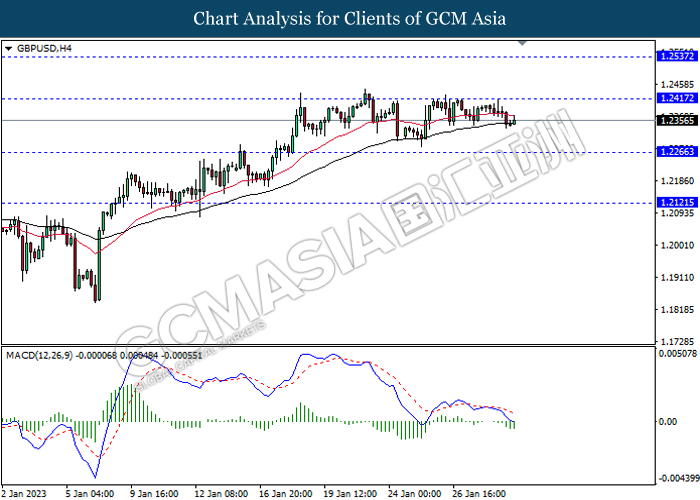
Task: Select the 19 Jan 12:00 time label
Action: [x=350, y=494]
